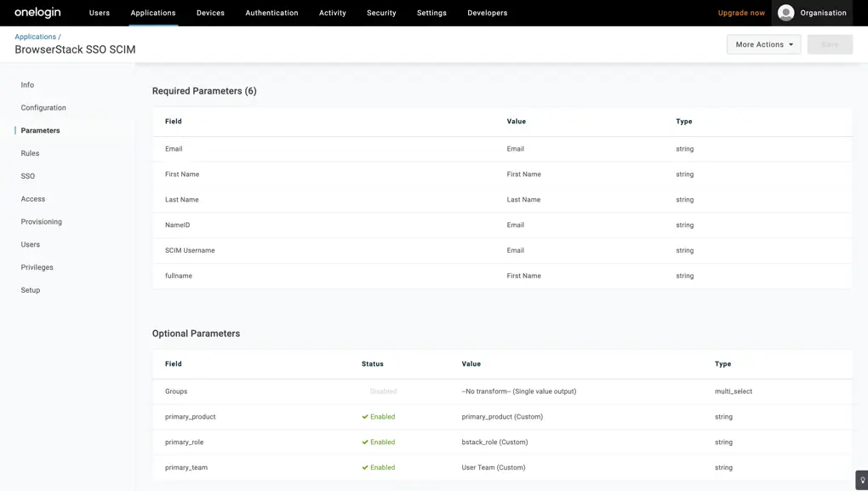Click the Upgrade now link
The height and width of the screenshot is (491, 868).
pos(741,13)
